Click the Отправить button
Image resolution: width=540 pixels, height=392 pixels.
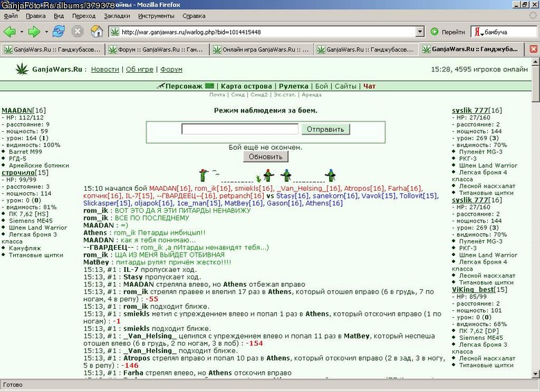[x=326, y=129]
